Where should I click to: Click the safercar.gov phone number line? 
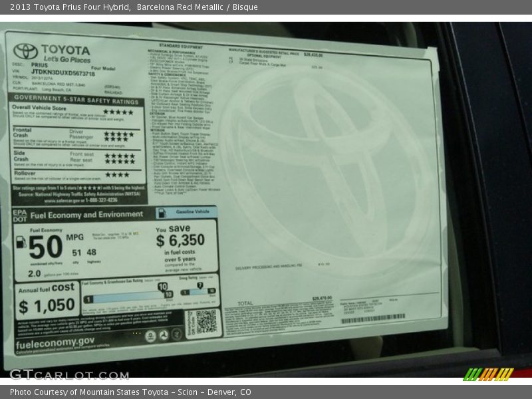80,200
